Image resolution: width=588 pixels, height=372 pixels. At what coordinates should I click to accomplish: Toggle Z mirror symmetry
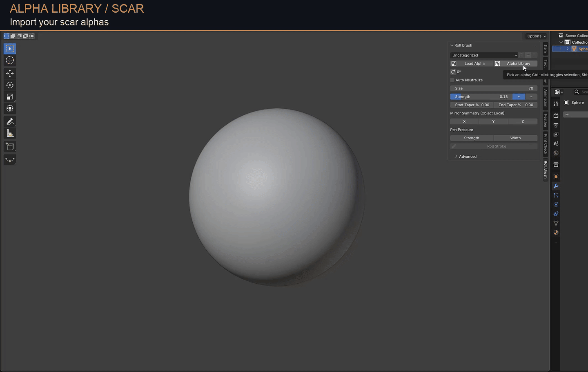(523, 121)
